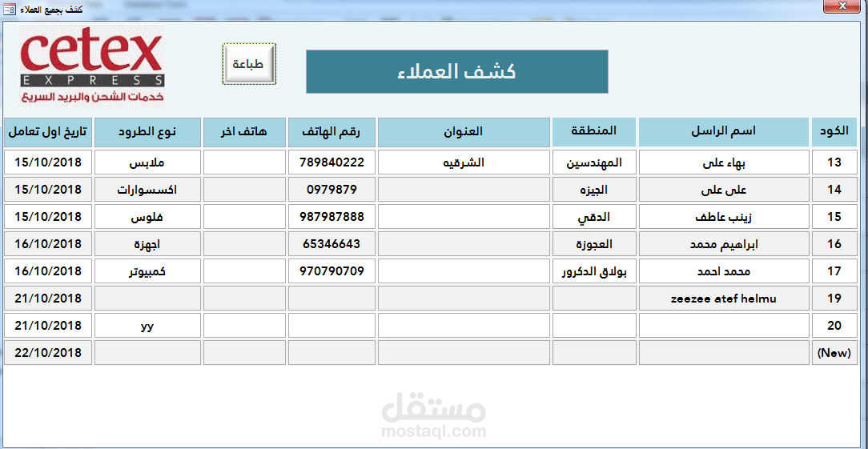
Task: Click the date field in row 17
Action: 48,271
